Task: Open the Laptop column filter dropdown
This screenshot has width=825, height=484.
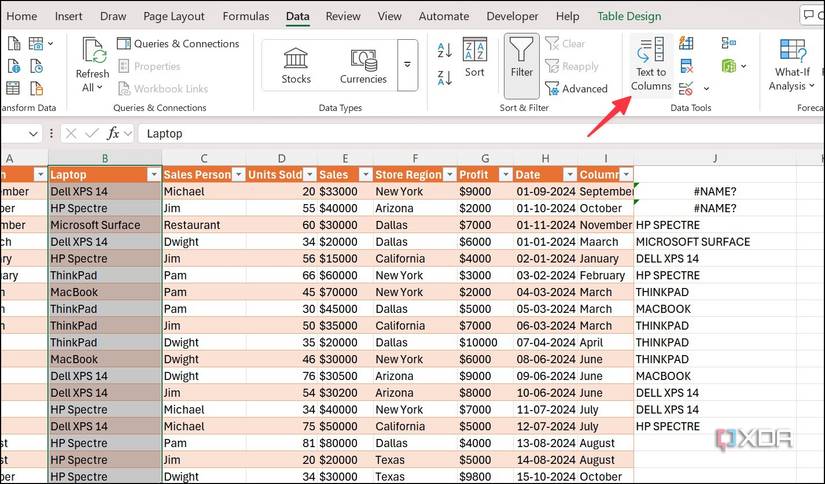Action: (x=154, y=175)
